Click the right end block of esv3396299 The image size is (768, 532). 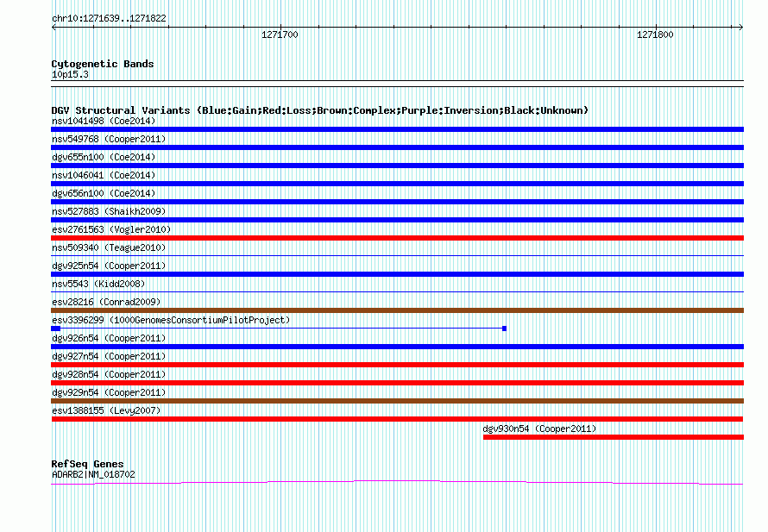coord(505,329)
